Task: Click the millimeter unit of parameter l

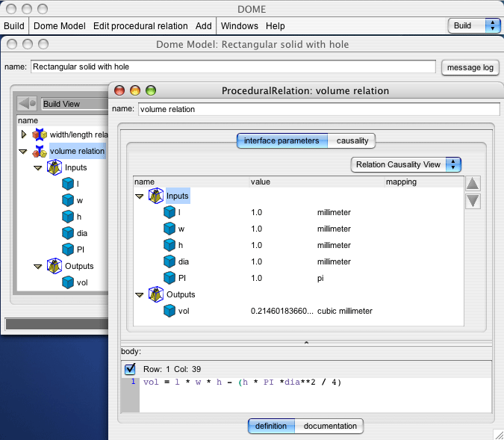Action: 334,212
